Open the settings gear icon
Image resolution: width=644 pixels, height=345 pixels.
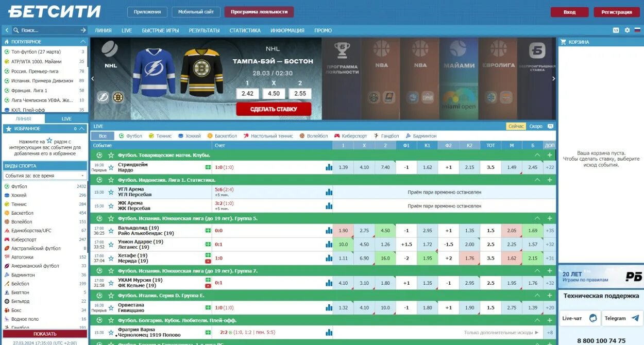(627, 30)
